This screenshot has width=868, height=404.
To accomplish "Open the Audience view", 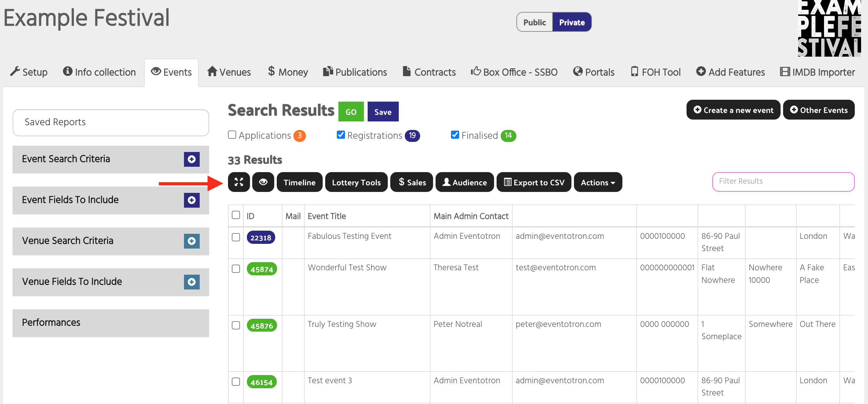I will pos(465,182).
